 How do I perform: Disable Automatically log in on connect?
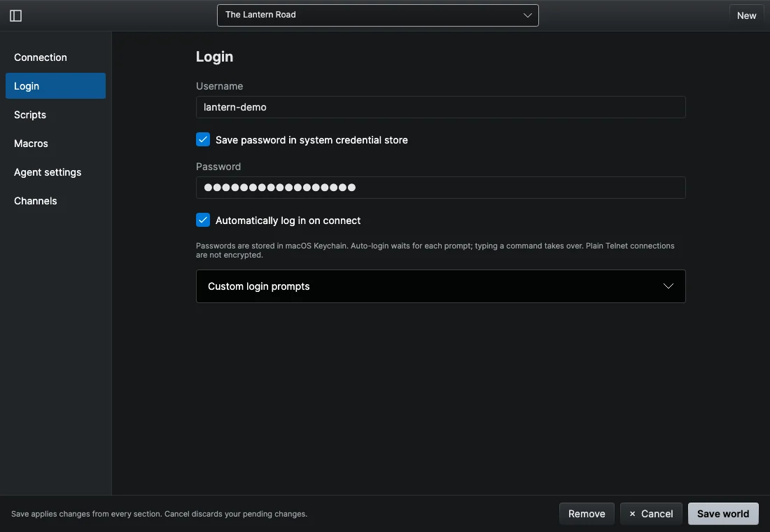(x=203, y=220)
